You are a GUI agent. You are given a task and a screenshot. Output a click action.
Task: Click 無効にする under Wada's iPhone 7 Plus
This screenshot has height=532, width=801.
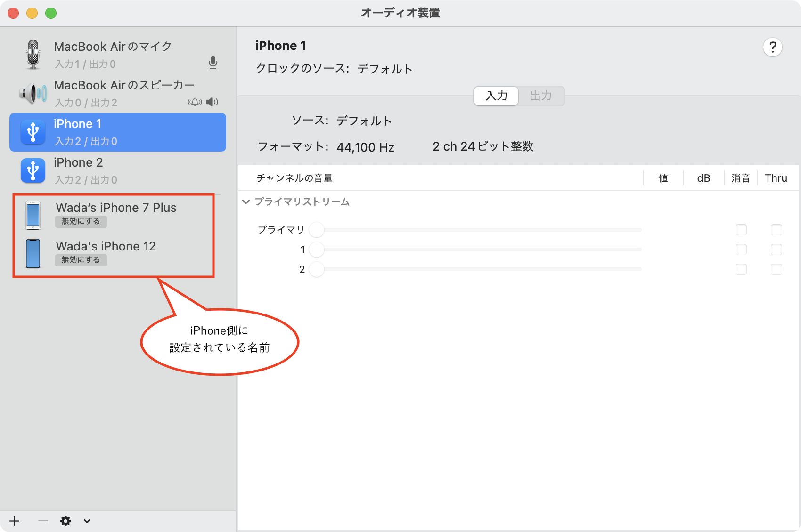pos(81,221)
